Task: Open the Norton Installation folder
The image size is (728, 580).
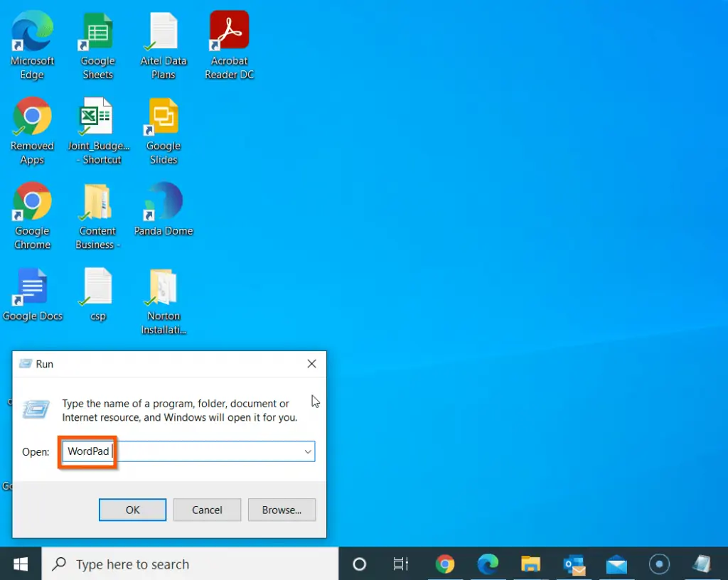Action: (x=163, y=286)
